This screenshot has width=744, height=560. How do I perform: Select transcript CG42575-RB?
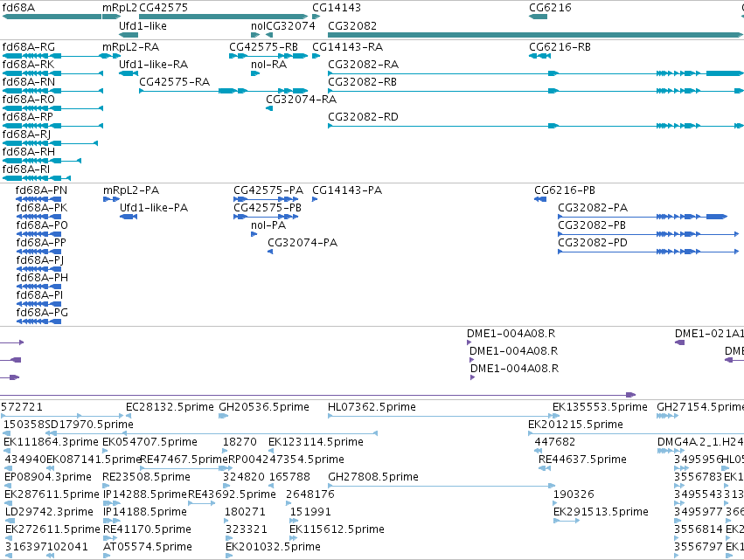coord(263,47)
